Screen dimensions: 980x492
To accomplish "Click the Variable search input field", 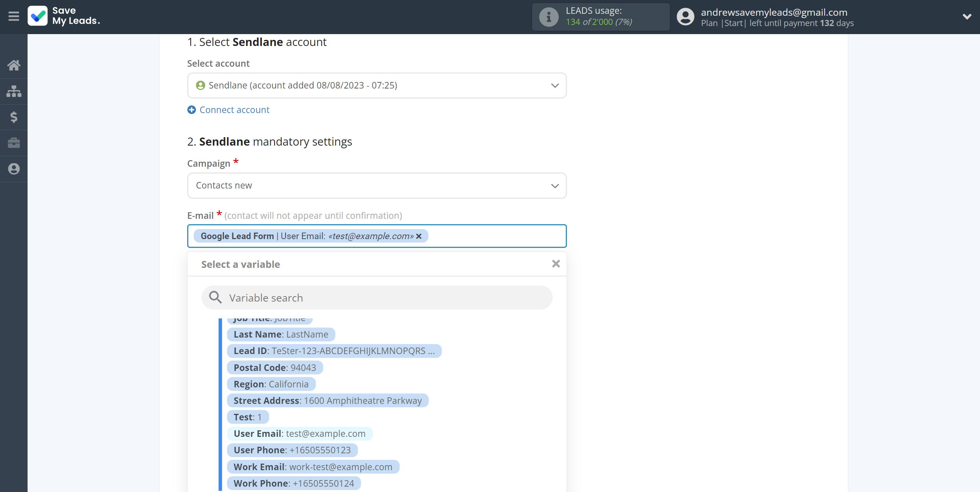I will point(377,297).
